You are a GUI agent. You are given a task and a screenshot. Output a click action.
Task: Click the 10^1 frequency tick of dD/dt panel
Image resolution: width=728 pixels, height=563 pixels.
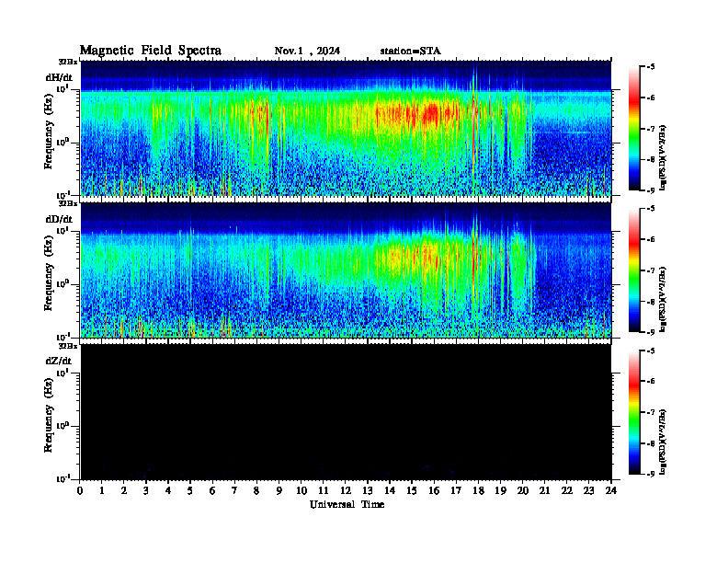coord(63,230)
